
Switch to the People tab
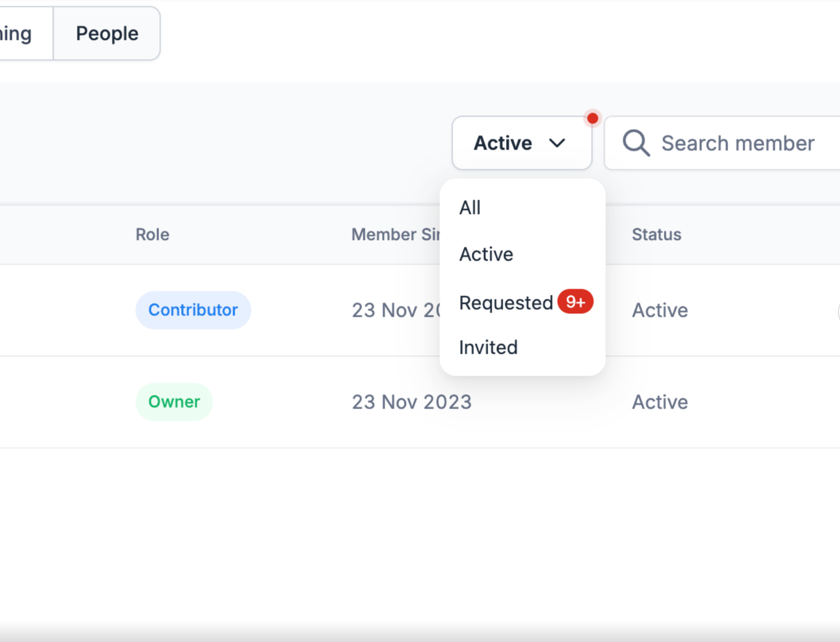pos(107,34)
